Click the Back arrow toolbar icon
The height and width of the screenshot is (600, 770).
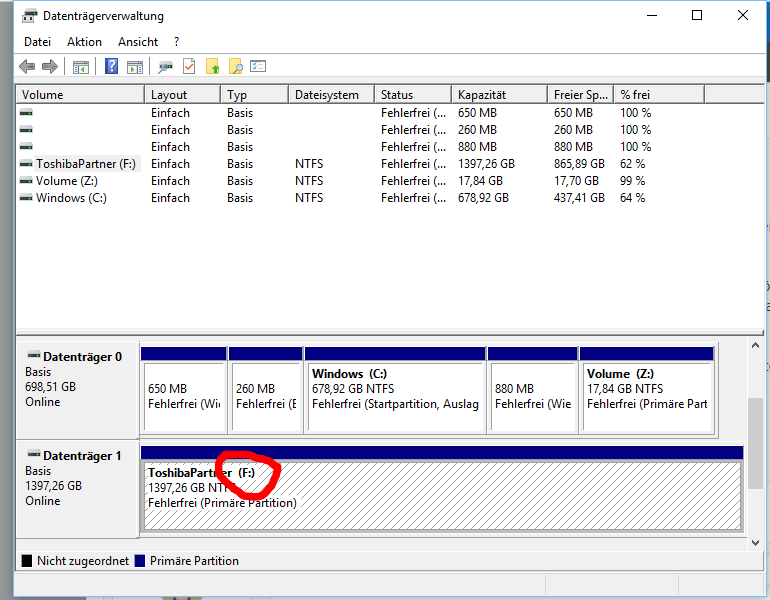point(27,66)
